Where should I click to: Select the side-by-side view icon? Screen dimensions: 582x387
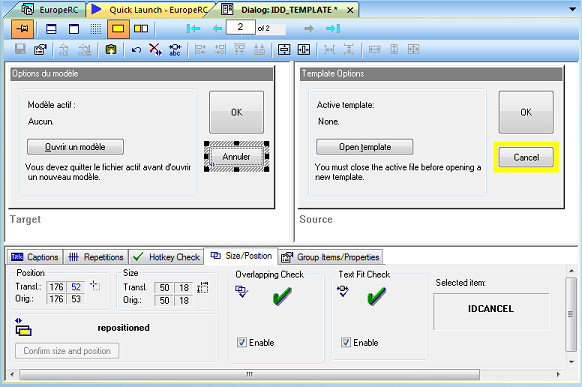(x=141, y=29)
